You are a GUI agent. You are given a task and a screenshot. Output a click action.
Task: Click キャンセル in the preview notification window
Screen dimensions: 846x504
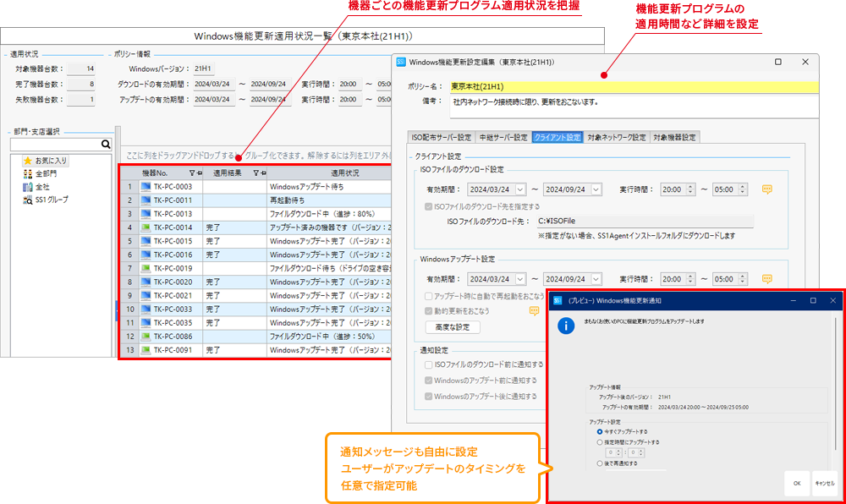pos(824,483)
